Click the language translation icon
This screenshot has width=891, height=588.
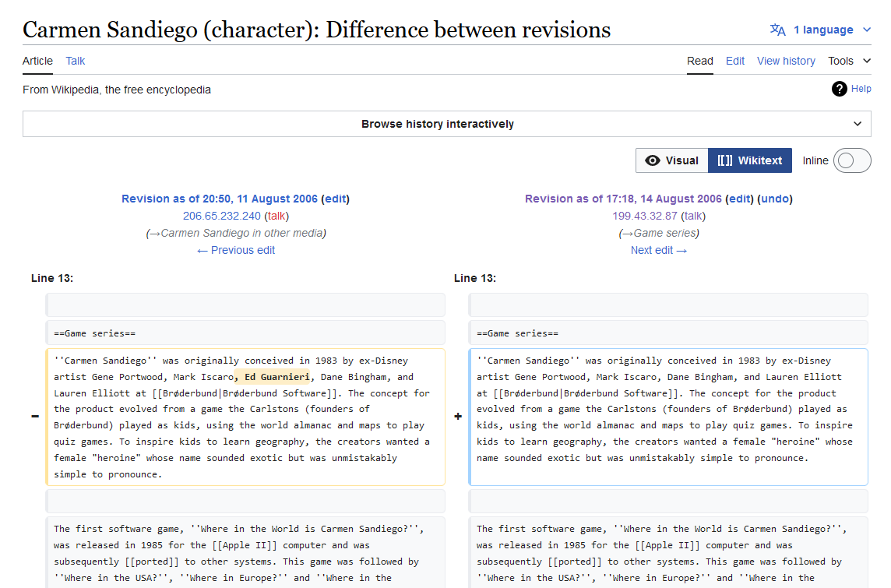pos(777,30)
